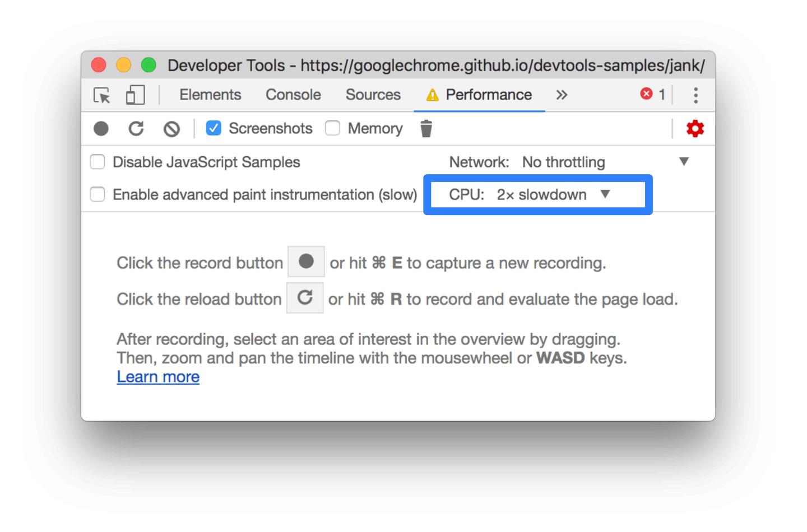The width and height of the screenshot is (807, 532).
Task: Clear all recordings with the block icon
Action: [171, 128]
